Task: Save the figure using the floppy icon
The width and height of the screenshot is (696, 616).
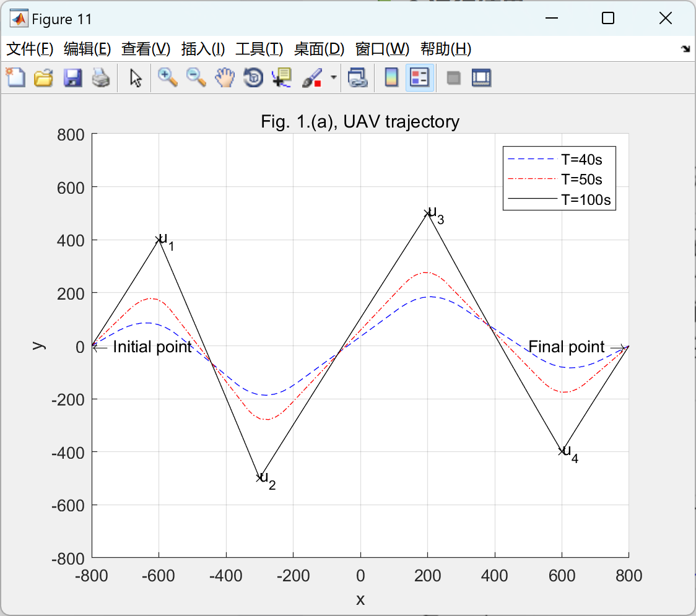Action: (x=72, y=77)
